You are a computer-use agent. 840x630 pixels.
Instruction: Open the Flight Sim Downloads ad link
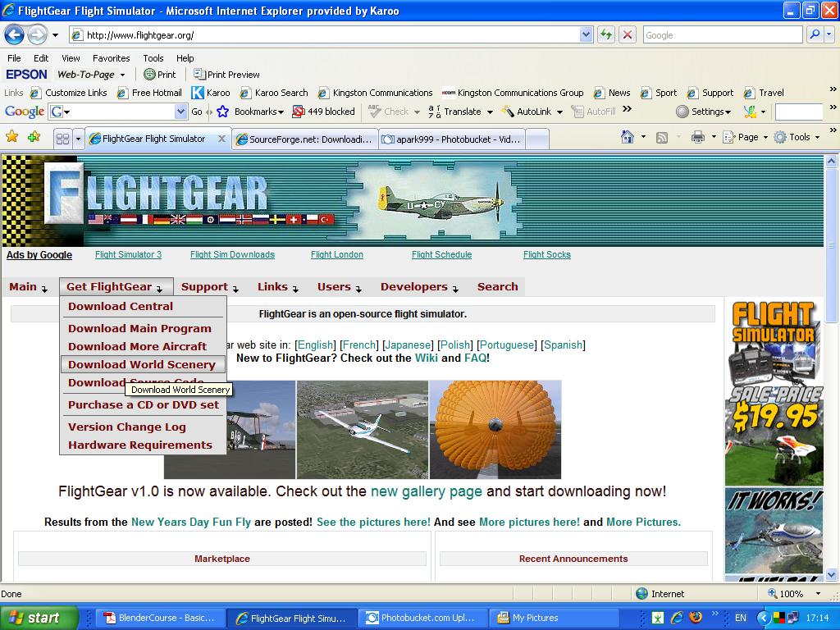tap(232, 255)
